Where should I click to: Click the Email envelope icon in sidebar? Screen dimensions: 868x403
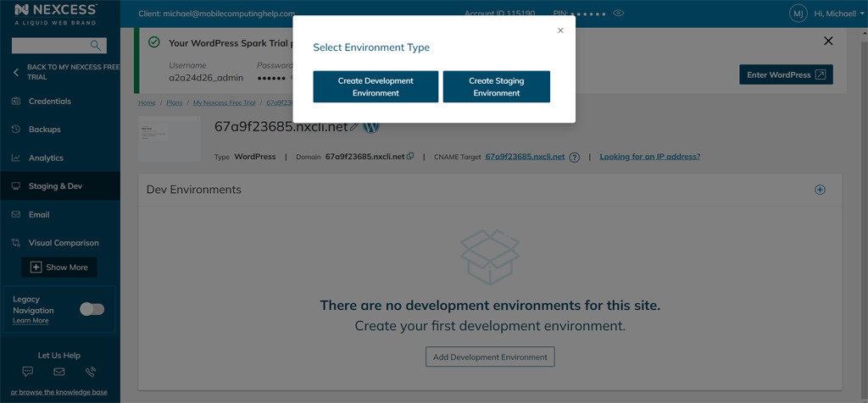pyautogui.click(x=15, y=214)
